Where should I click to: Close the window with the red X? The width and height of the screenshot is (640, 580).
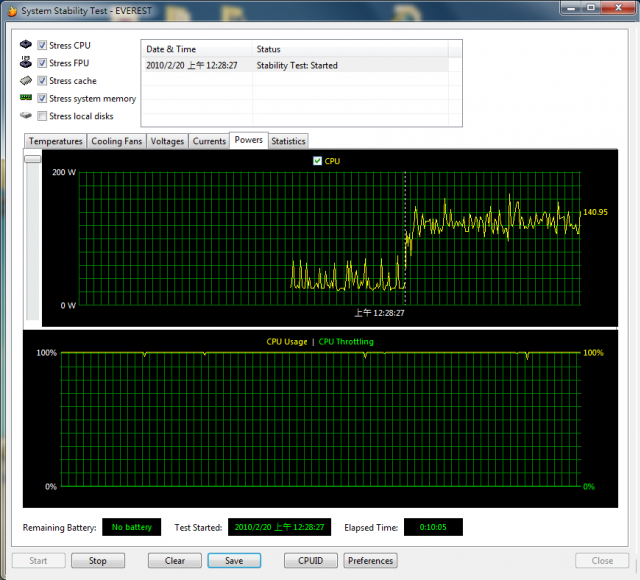point(618,8)
